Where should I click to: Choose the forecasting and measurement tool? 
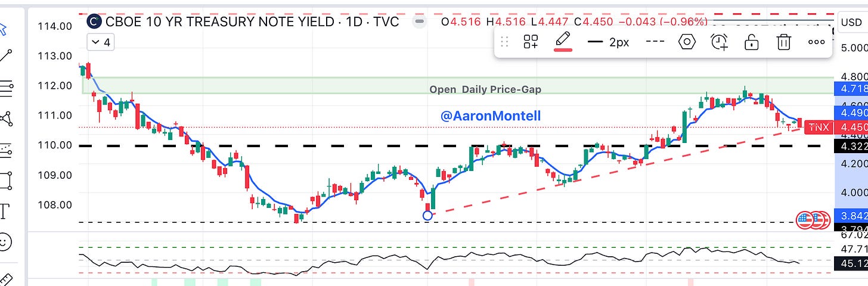click(6, 150)
